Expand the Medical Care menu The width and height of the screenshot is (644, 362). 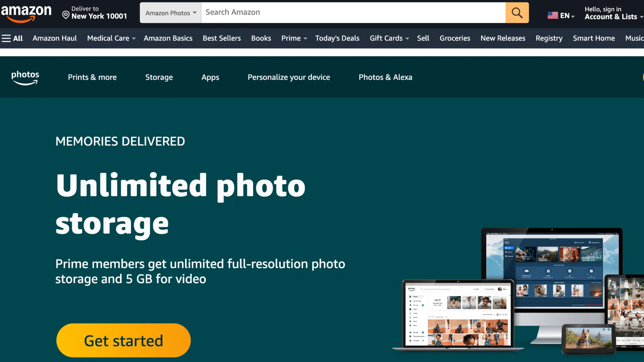[111, 38]
